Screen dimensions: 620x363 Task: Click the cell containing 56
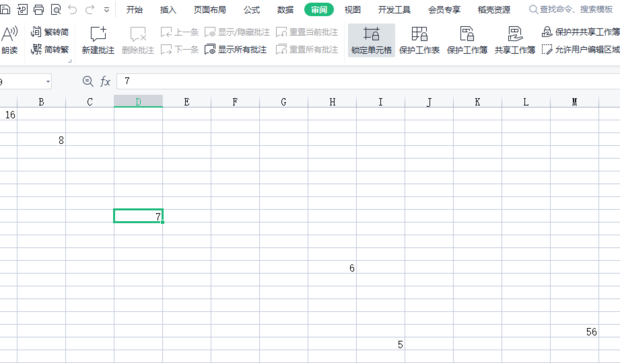575,331
